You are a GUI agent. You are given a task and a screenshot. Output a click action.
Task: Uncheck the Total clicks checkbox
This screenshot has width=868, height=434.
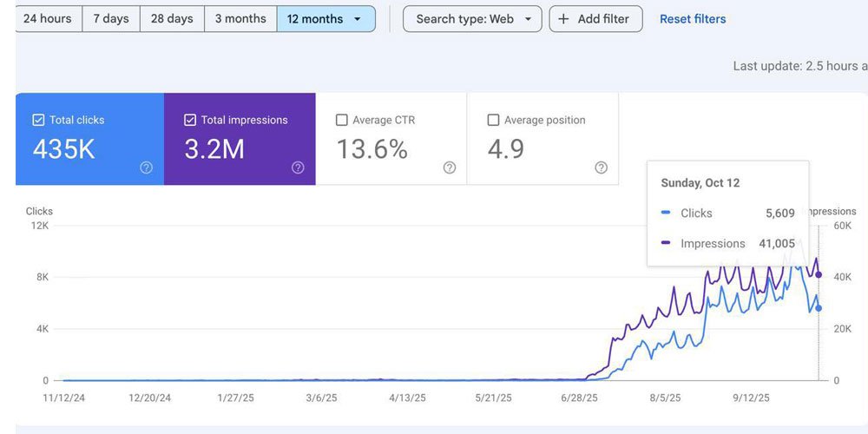pos(38,120)
